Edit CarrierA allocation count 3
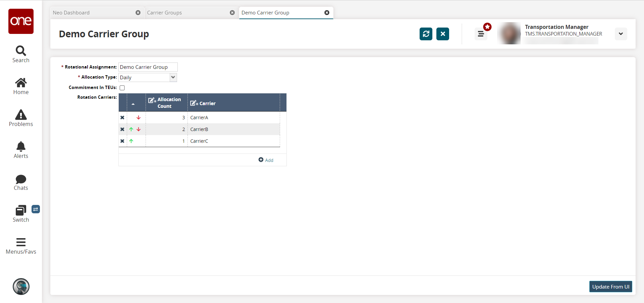Image resolution: width=644 pixels, height=303 pixels. [167, 118]
